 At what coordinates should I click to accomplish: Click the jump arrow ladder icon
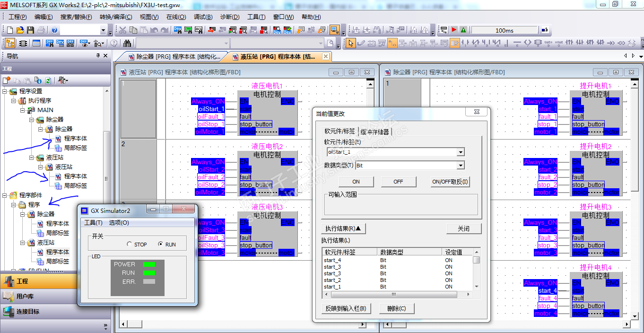(611, 43)
